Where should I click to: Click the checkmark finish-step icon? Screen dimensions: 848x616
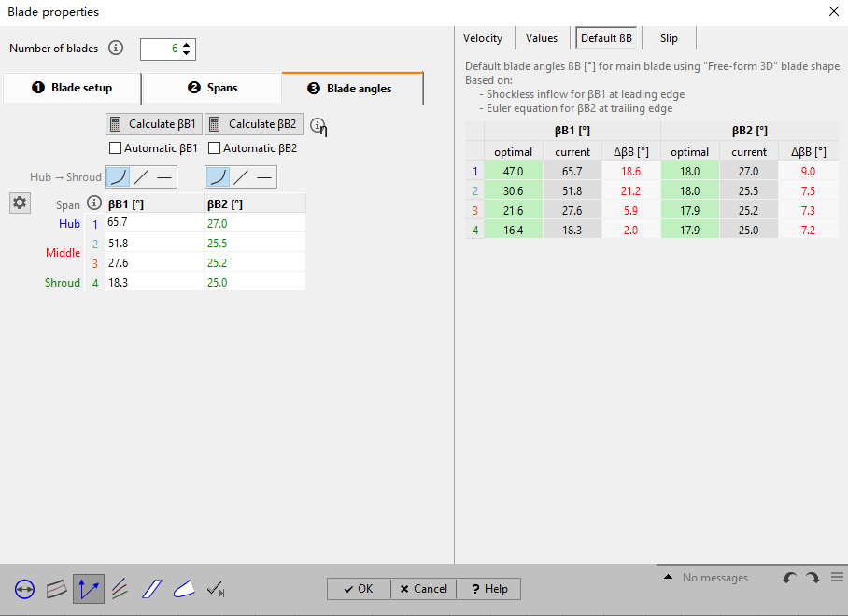[216, 589]
